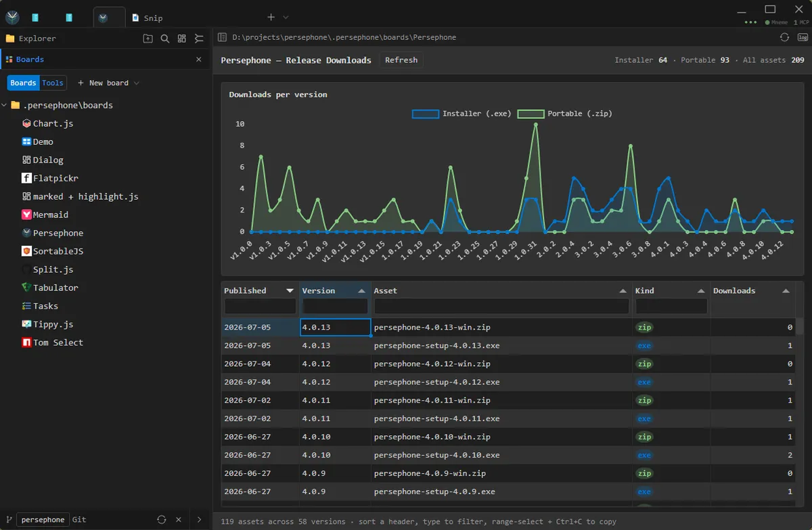Click the sidebar layout icon before the path
The height and width of the screenshot is (530, 812).
click(222, 37)
